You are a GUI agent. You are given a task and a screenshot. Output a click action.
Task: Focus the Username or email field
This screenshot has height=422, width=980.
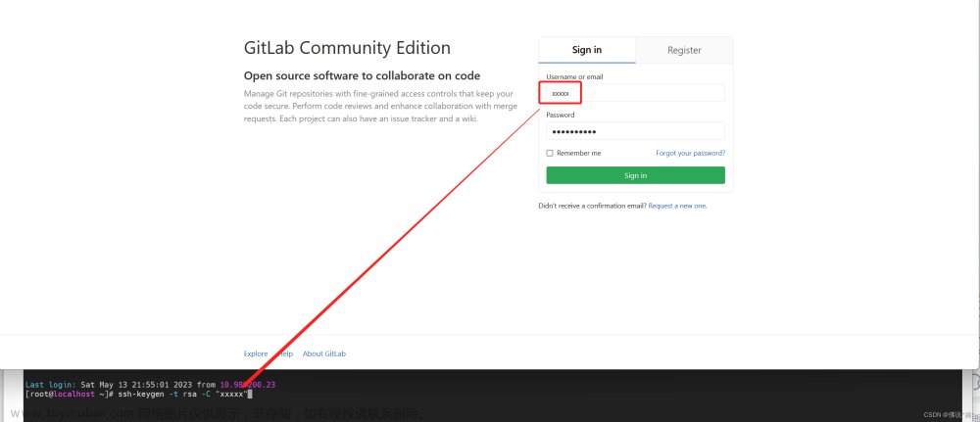tap(635, 93)
